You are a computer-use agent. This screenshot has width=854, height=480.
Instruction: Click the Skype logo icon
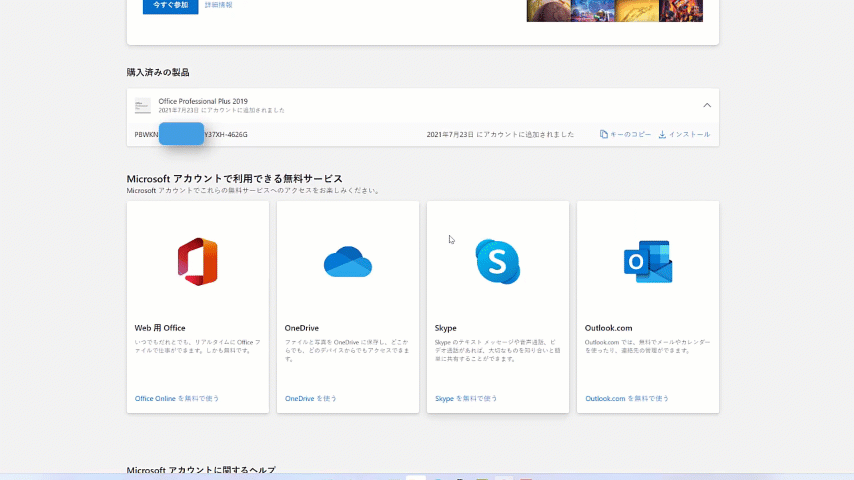point(497,262)
